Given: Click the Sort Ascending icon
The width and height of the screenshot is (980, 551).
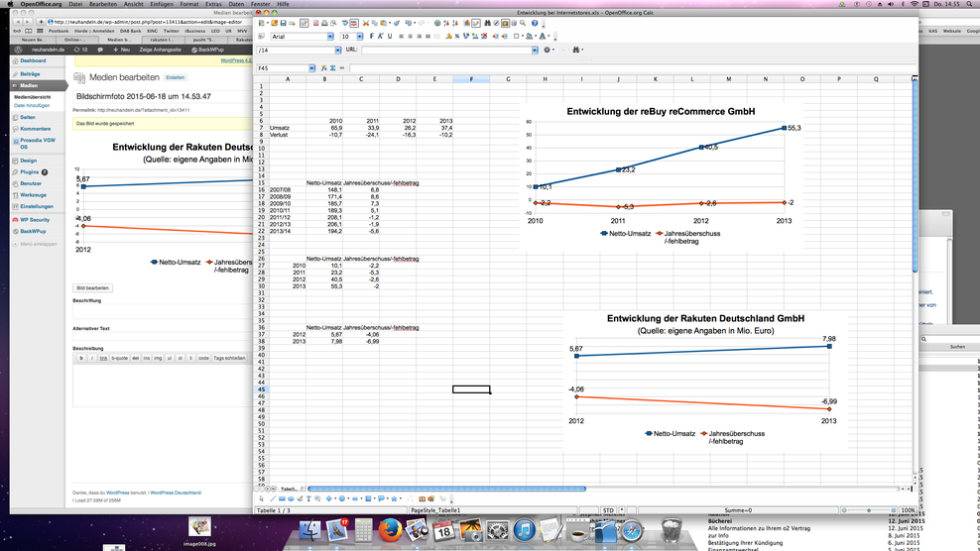Looking at the screenshot, I should (x=446, y=23).
